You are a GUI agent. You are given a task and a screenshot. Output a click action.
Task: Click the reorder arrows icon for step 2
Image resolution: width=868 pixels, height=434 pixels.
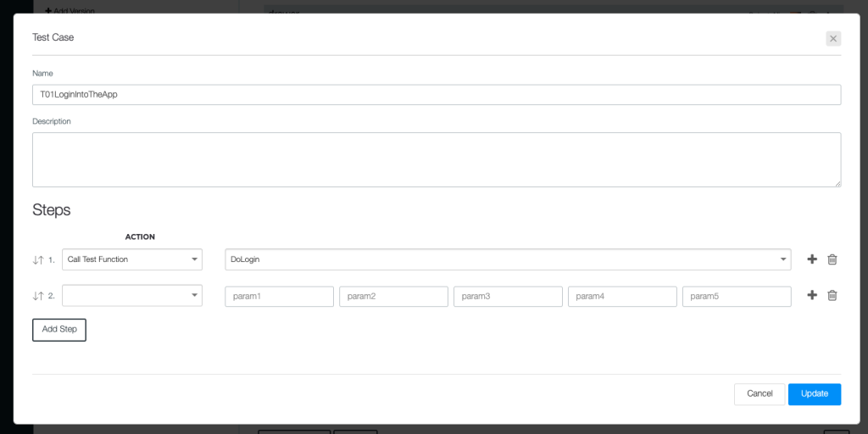tap(37, 296)
